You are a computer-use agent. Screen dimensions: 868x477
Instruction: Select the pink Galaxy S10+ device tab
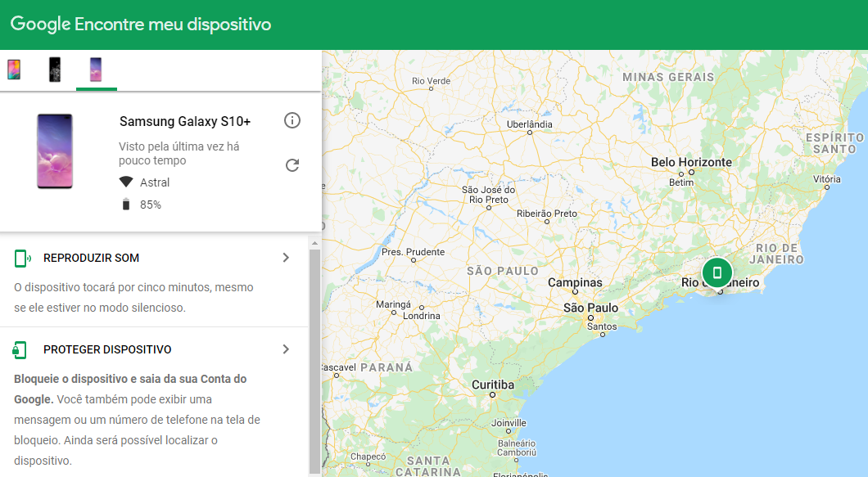pyautogui.click(x=96, y=70)
